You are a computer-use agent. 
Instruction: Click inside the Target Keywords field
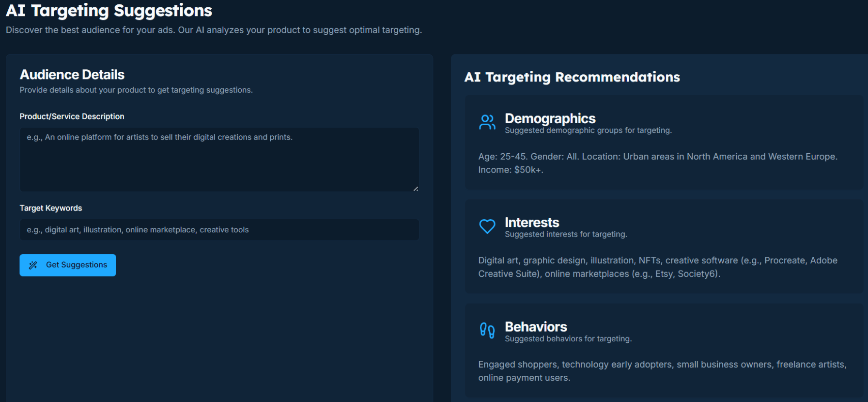pyautogui.click(x=219, y=229)
